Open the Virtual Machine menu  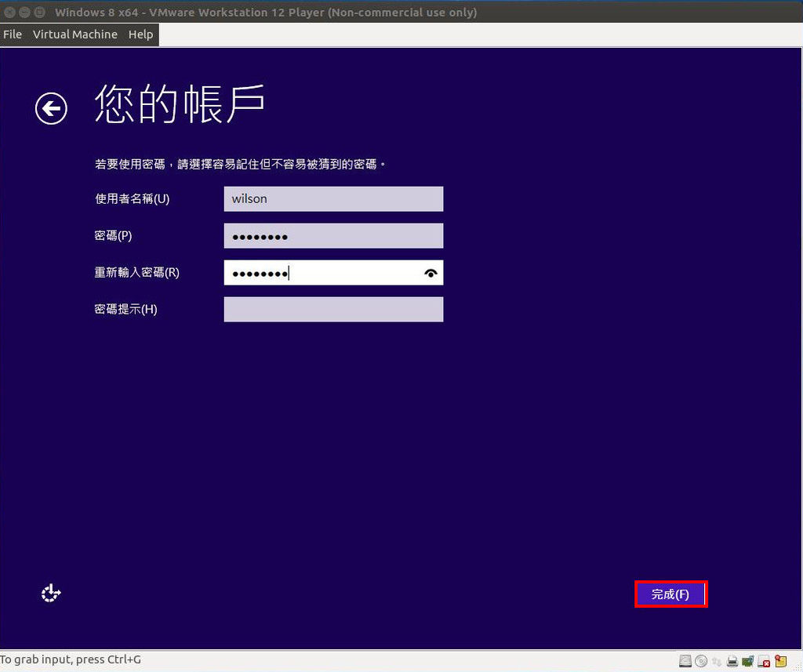click(x=74, y=35)
